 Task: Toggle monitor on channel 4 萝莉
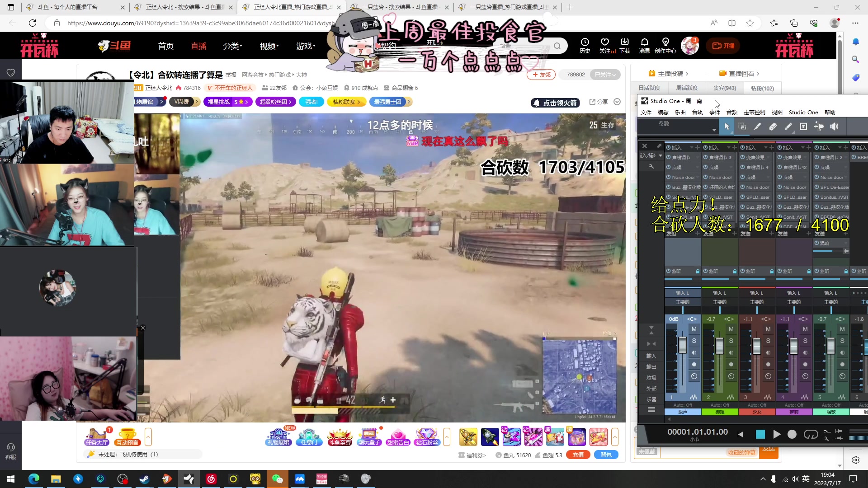point(805,352)
